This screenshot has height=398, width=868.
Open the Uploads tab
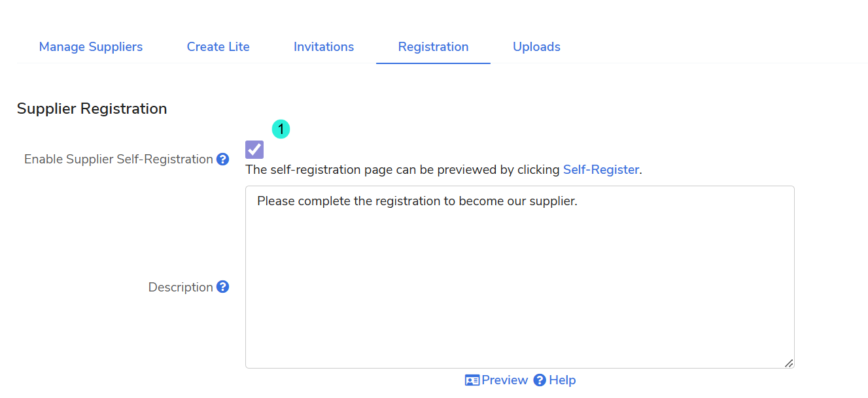point(536,47)
